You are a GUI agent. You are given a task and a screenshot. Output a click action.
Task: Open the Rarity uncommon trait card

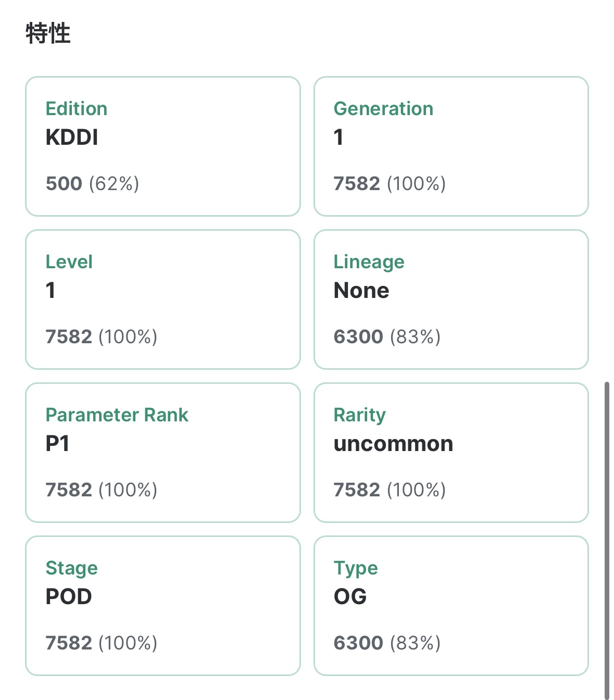[451, 453]
